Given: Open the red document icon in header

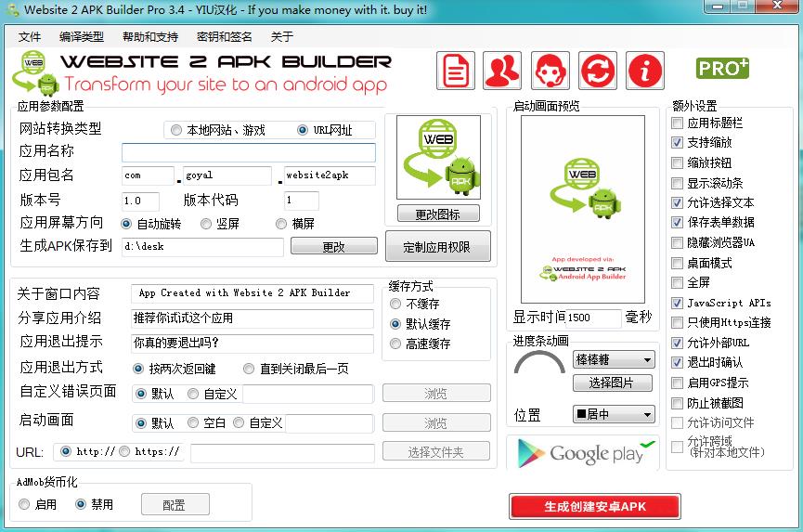Looking at the screenshot, I should 455,71.
